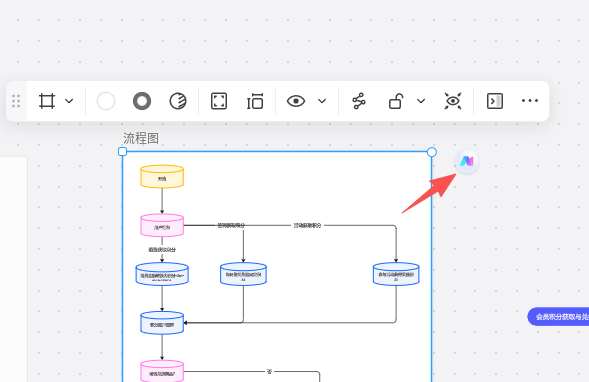Expand the frame tool dropdown arrow
This screenshot has width=589, height=382.
[x=69, y=101]
